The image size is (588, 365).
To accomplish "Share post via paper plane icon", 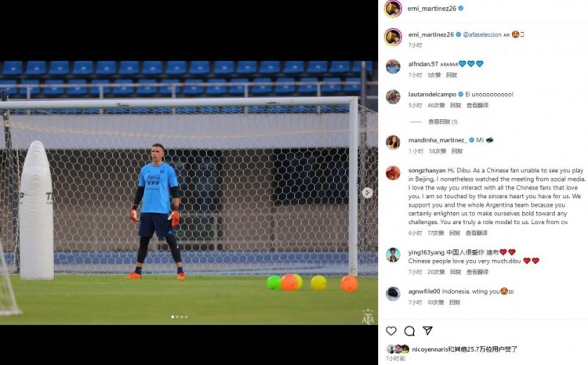I will point(427,331).
